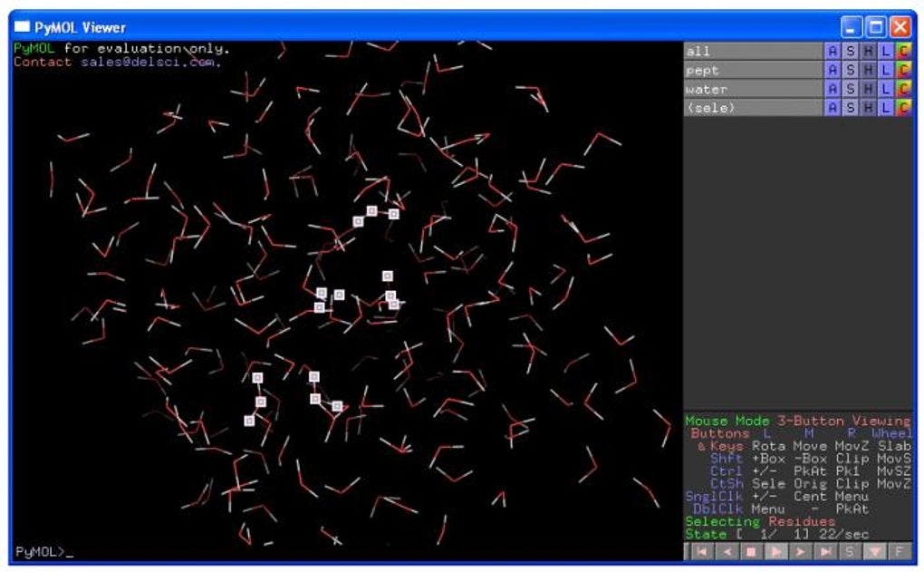Toggle visibility of the water object
The height and width of the screenshot is (572, 924).
click(x=753, y=89)
